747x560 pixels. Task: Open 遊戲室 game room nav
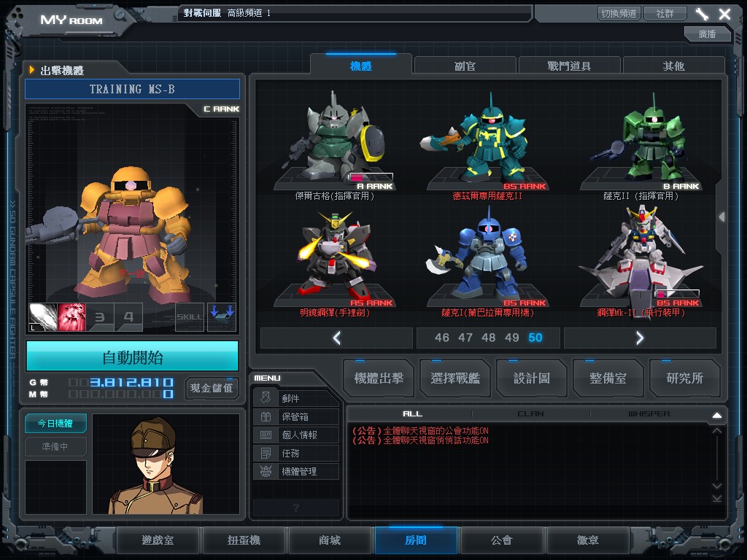(158, 540)
